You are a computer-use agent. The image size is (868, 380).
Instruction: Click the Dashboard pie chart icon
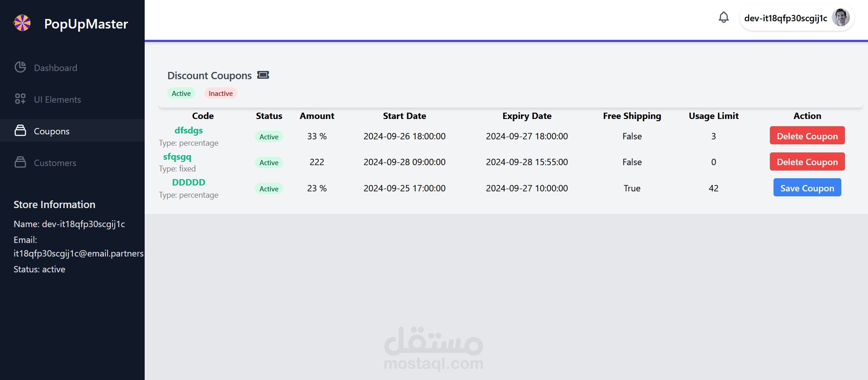click(x=20, y=67)
